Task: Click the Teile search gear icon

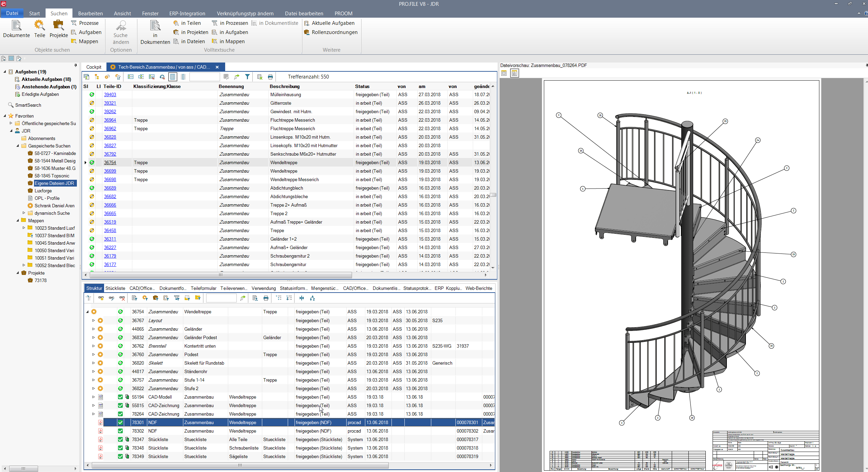Action: click(x=39, y=26)
